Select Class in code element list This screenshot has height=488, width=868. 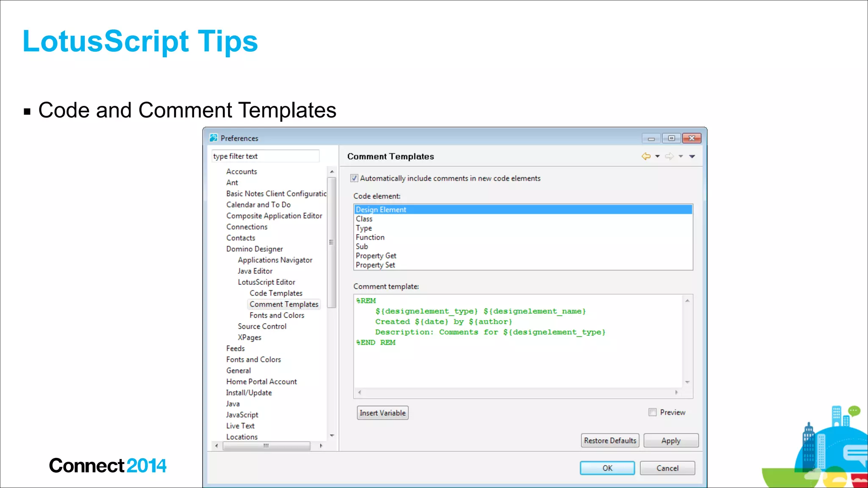point(523,219)
